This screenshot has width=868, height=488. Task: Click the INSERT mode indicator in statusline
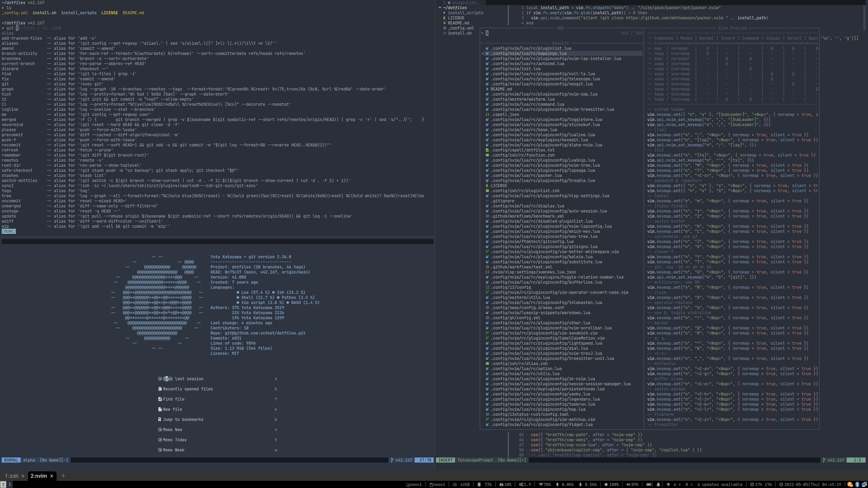pos(445,460)
